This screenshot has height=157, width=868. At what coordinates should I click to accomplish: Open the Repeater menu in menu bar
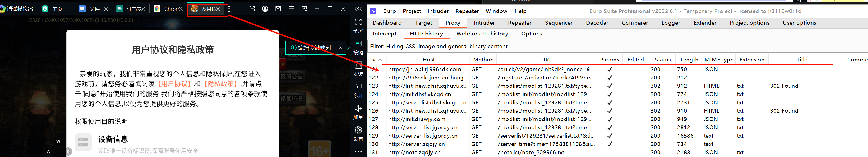click(x=467, y=11)
